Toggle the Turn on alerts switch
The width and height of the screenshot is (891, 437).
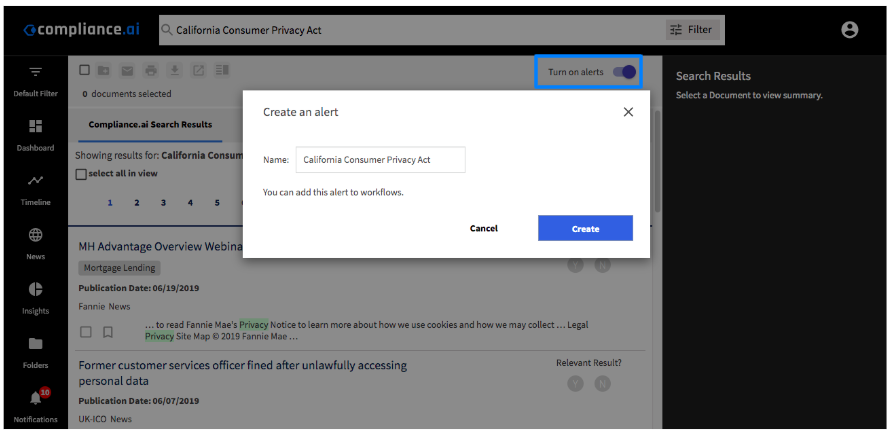[624, 72]
